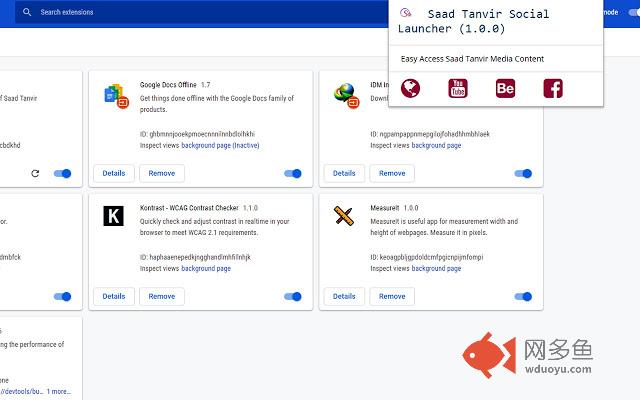
Task: Click the Kontrast extension ID text
Action: (x=195, y=257)
